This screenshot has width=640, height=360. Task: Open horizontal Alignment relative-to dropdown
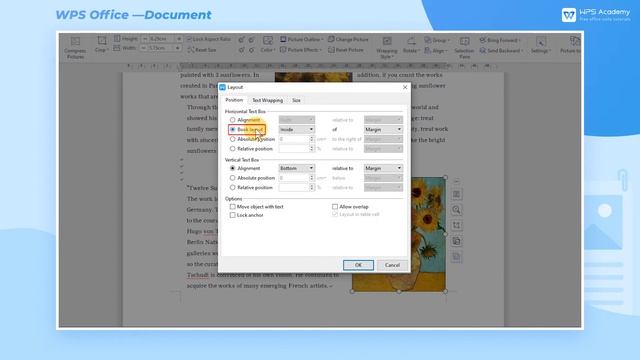383,120
